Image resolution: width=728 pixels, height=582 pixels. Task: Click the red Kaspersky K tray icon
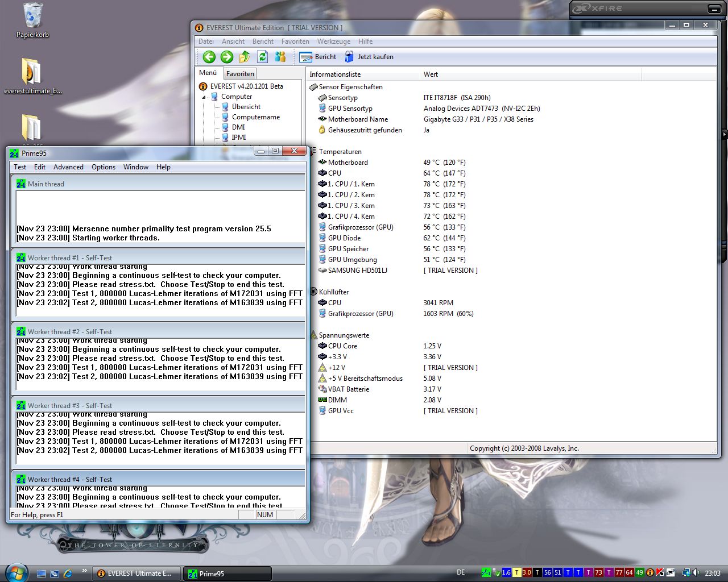(x=660, y=573)
